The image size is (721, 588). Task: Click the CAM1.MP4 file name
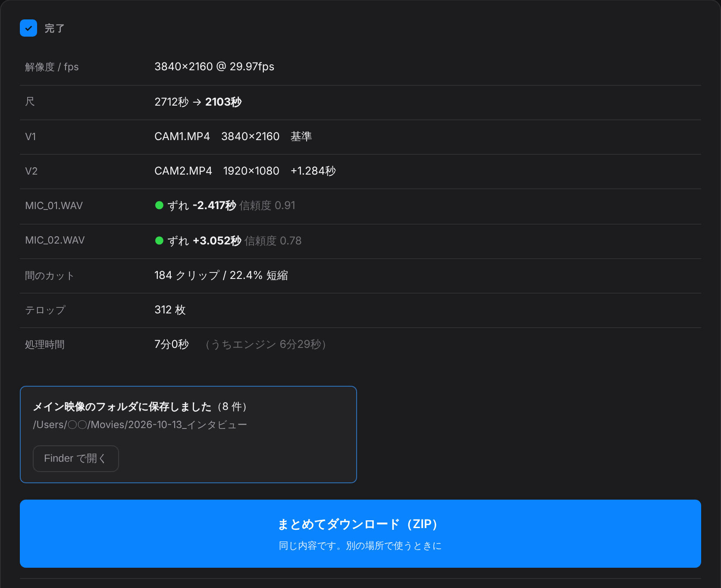[x=182, y=137]
